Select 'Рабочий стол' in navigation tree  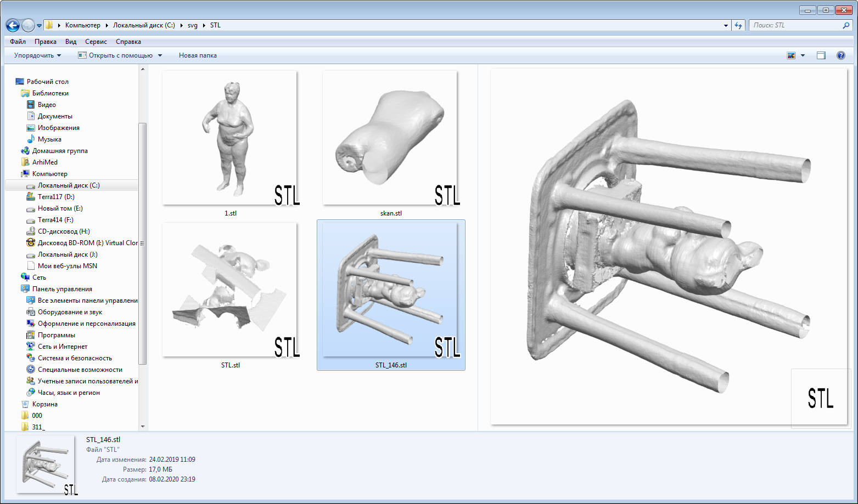(48, 82)
